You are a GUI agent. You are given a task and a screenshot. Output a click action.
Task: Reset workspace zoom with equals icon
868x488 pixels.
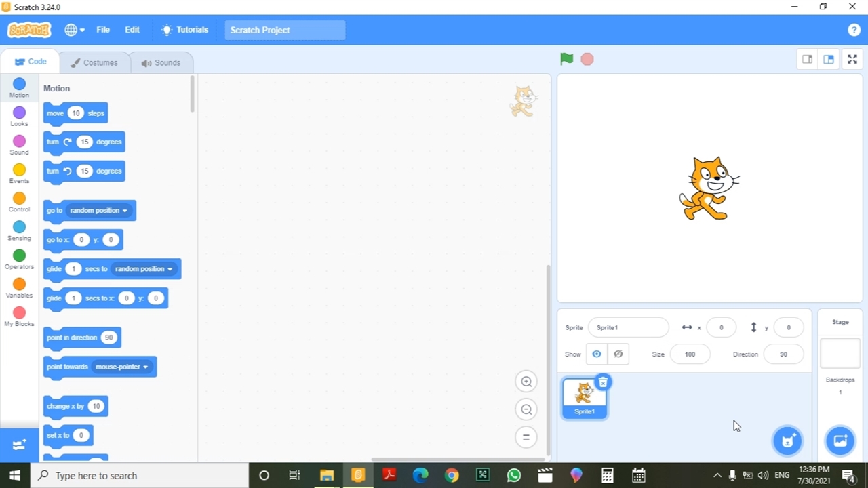click(526, 437)
